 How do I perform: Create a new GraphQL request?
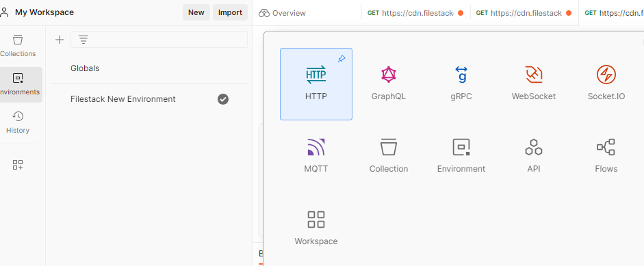pos(389,84)
